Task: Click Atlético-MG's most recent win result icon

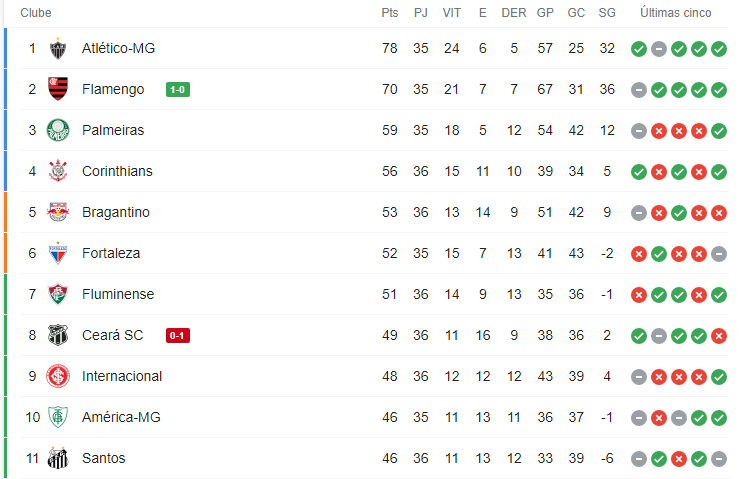Action: (x=719, y=49)
